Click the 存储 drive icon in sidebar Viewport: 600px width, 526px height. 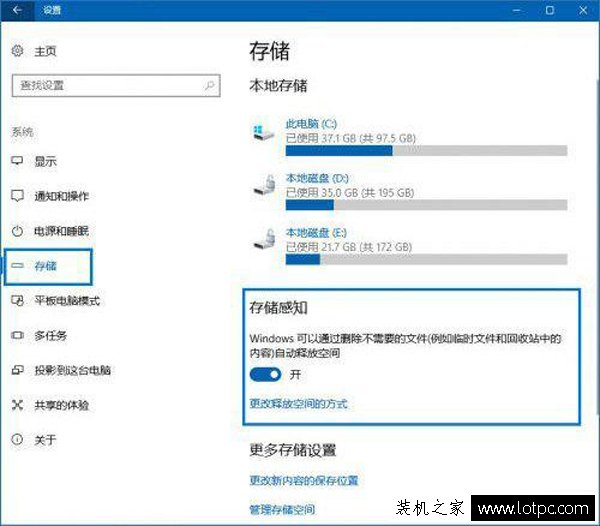(17, 265)
